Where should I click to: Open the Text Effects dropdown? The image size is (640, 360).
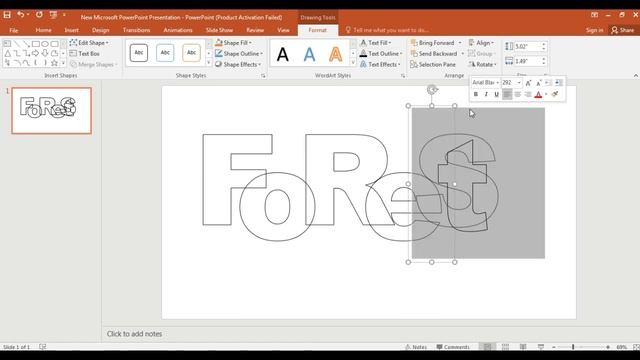(x=380, y=64)
